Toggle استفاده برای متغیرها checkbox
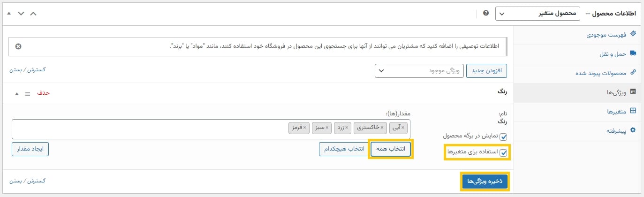 pos(504,152)
